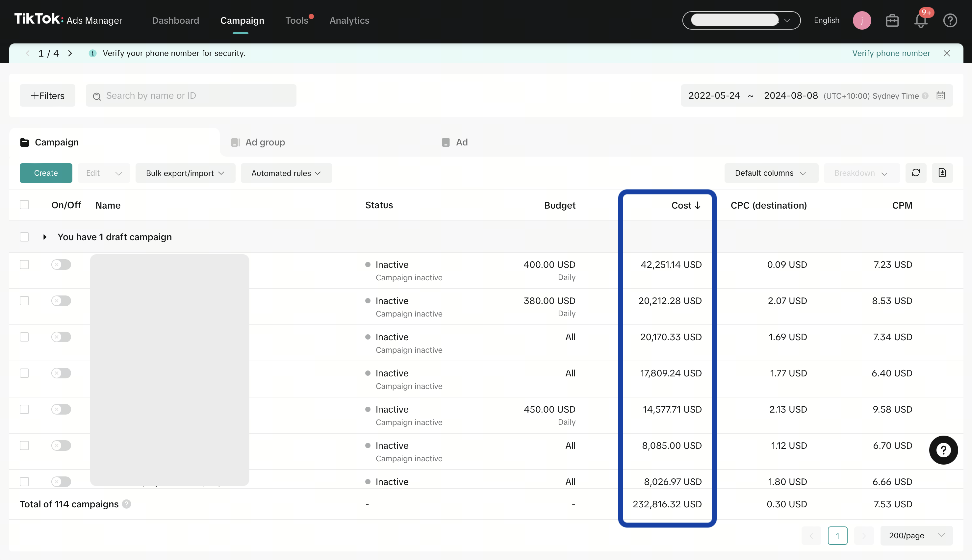Image resolution: width=972 pixels, height=560 pixels.
Task: Click the export report download icon
Action: point(942,173)
